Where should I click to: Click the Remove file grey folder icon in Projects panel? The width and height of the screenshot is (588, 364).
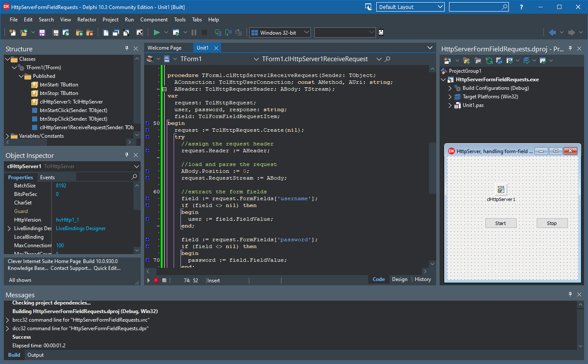click(478, 61)
